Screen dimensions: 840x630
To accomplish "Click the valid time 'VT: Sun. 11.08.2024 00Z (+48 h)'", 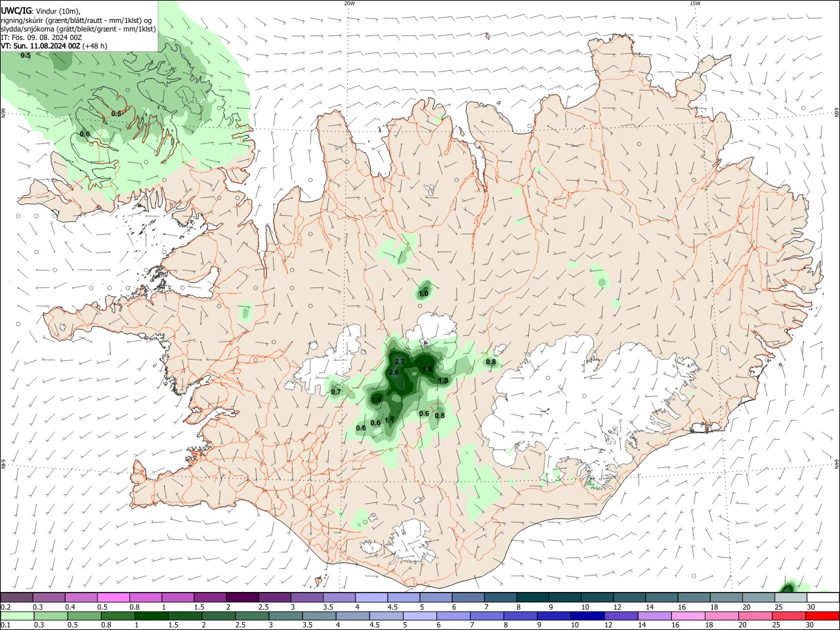I will coord(54,46).
